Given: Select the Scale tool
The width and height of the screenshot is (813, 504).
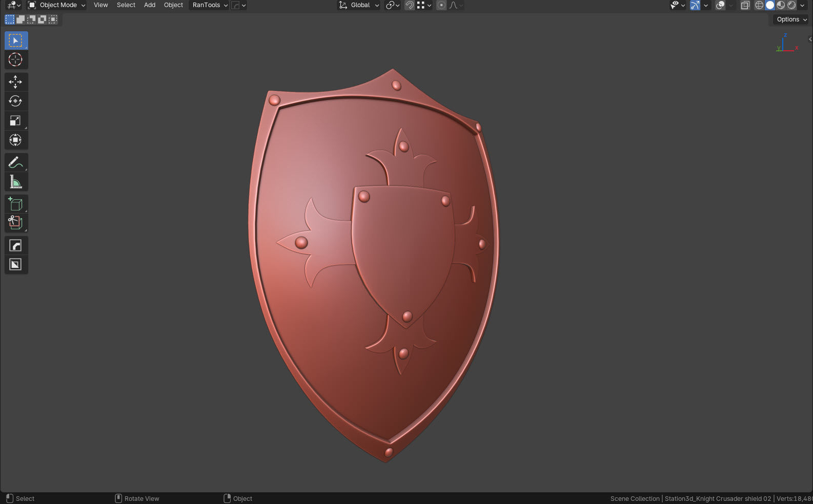Looking at the screenshot, I should click(16, 121).
